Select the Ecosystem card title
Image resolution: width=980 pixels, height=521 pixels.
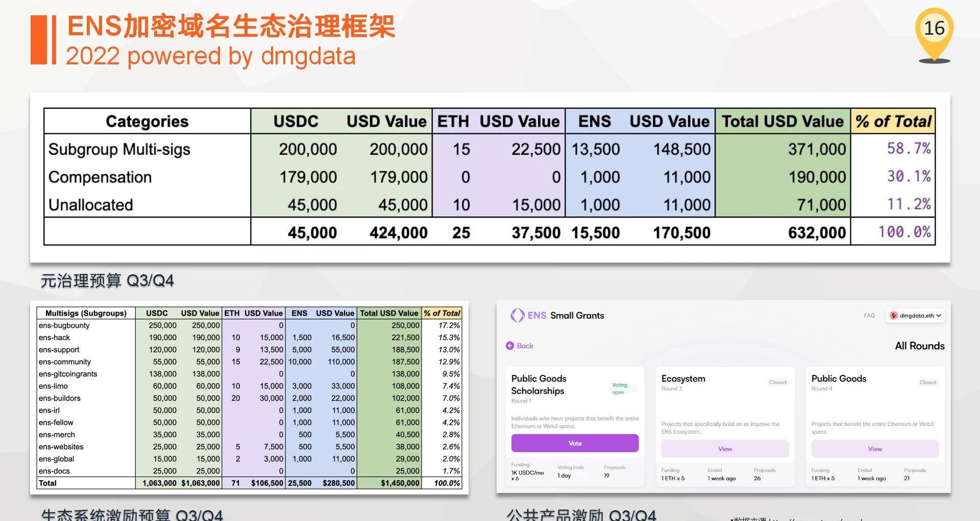683,378
